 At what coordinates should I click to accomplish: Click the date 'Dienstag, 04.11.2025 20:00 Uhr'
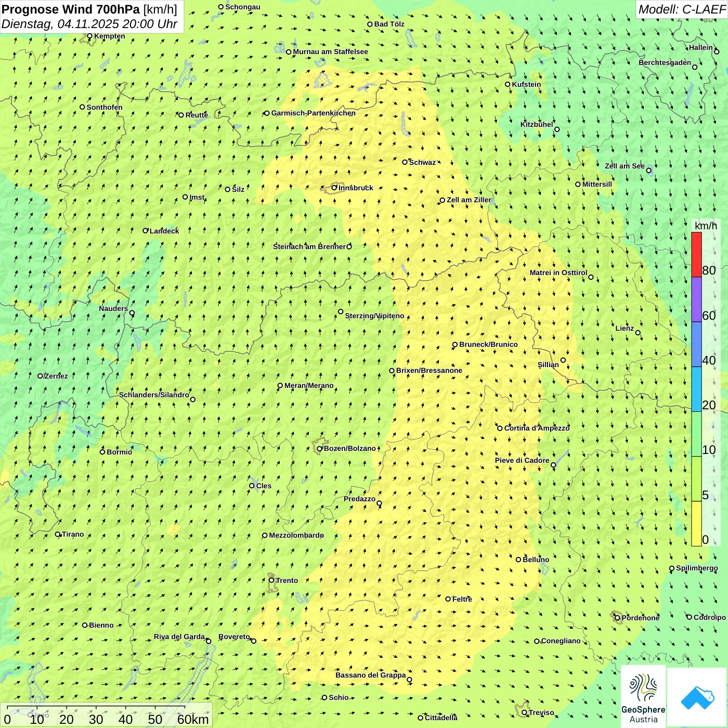[89, 24]
